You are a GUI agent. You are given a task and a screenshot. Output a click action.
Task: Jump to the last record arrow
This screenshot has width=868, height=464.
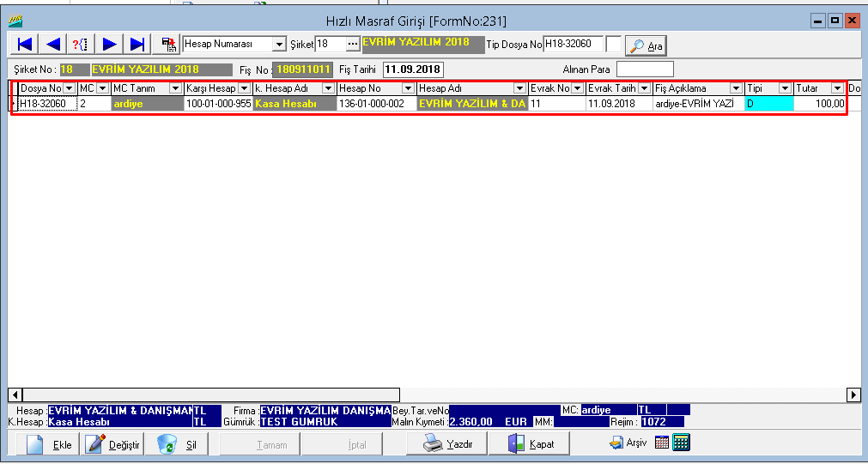click(x=137, y=45)
